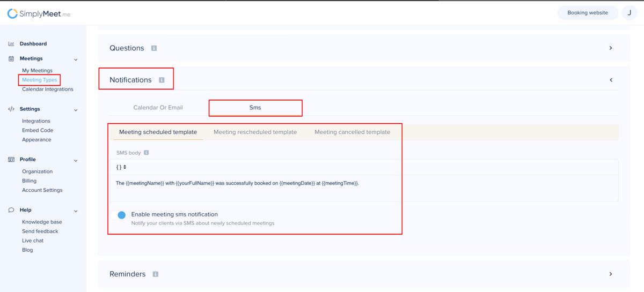This screenshot has width=644, height=292.
Task: Open the user avatar J menu
Action: click(x=629, y=13)
